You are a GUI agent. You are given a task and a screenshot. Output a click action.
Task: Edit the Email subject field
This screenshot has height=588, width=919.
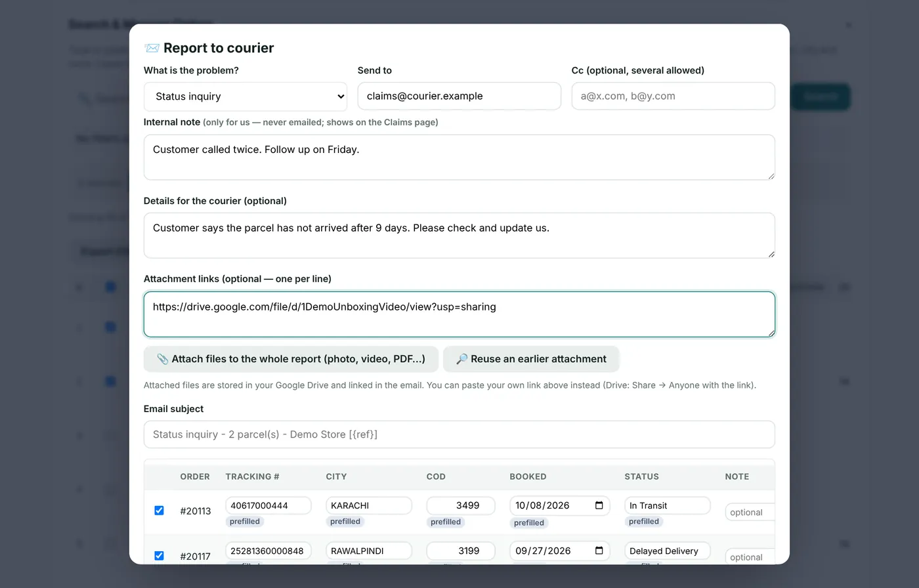tap(460, 434)
